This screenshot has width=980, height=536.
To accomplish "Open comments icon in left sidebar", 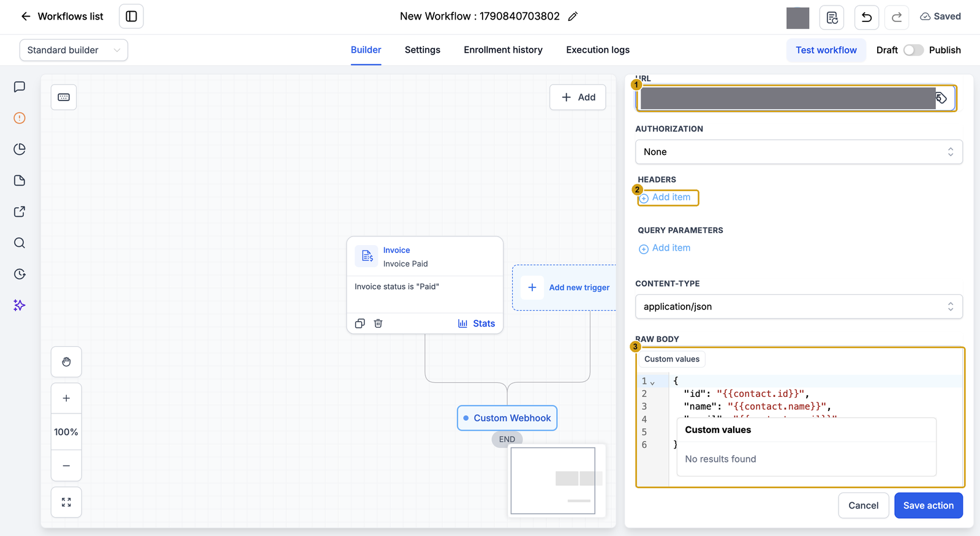I will [20, 87].
